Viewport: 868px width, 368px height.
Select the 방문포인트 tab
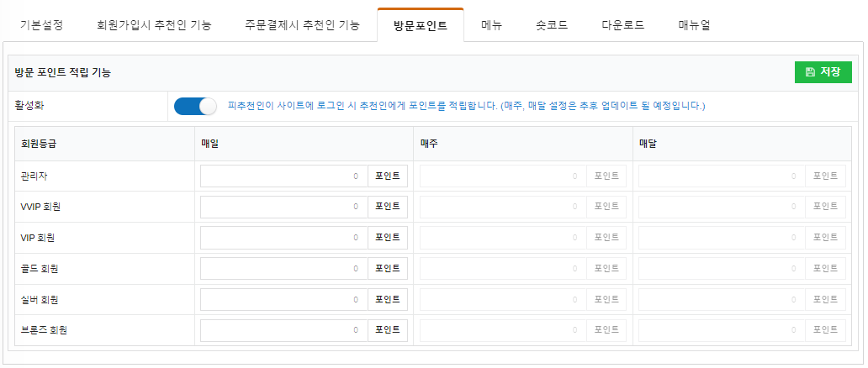[x=421, y=25]
